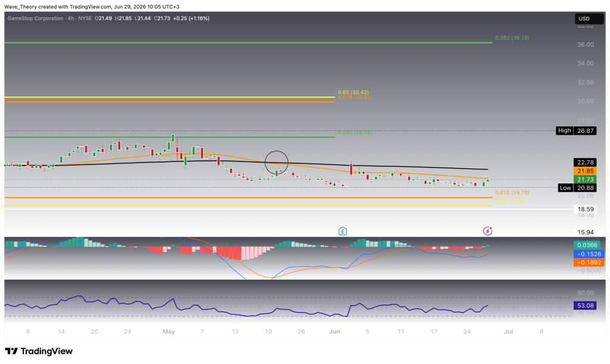The image size is (610, 364).
Task: Click the 18.59 price line label
Action: [x=585, y=209]
